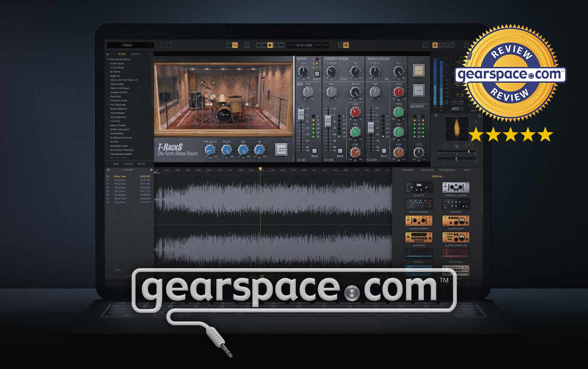Click the Dry channel fader handle
This screenshot has width=588, height=369.
point(301,115)
